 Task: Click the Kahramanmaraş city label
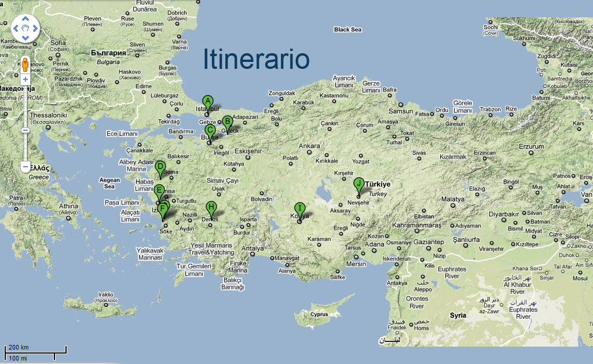tap(417, 225)
